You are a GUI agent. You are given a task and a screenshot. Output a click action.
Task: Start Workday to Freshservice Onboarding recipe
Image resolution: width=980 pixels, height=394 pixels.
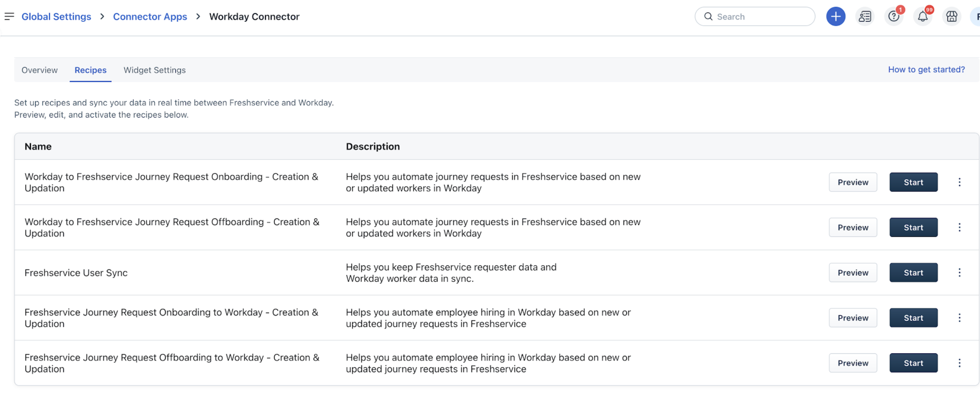(913, 182)
